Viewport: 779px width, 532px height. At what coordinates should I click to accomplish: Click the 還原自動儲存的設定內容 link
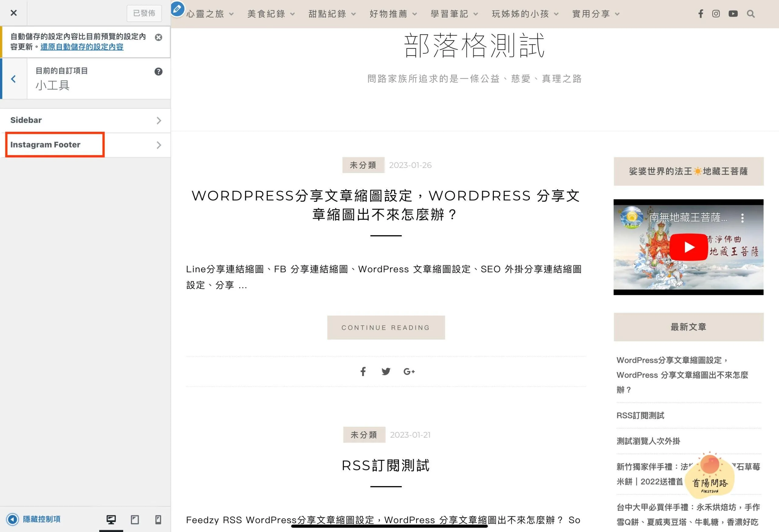tap(82, 47)
